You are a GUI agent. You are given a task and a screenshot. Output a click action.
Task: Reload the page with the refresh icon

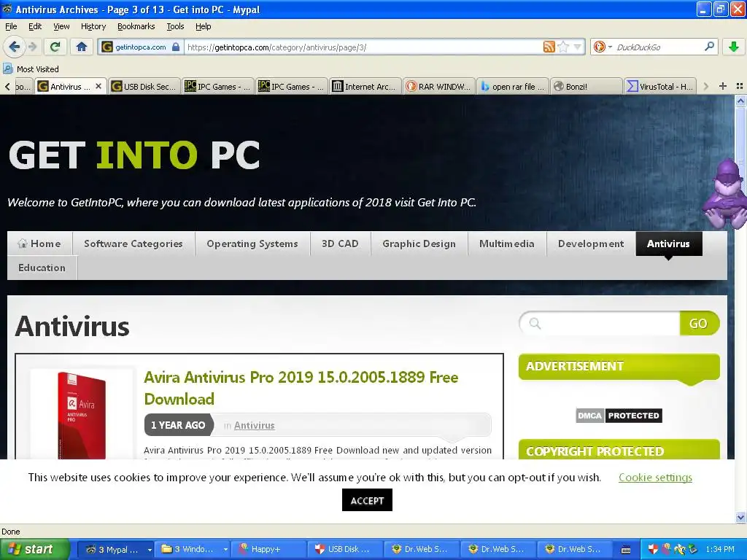click(x=55, y=47)
